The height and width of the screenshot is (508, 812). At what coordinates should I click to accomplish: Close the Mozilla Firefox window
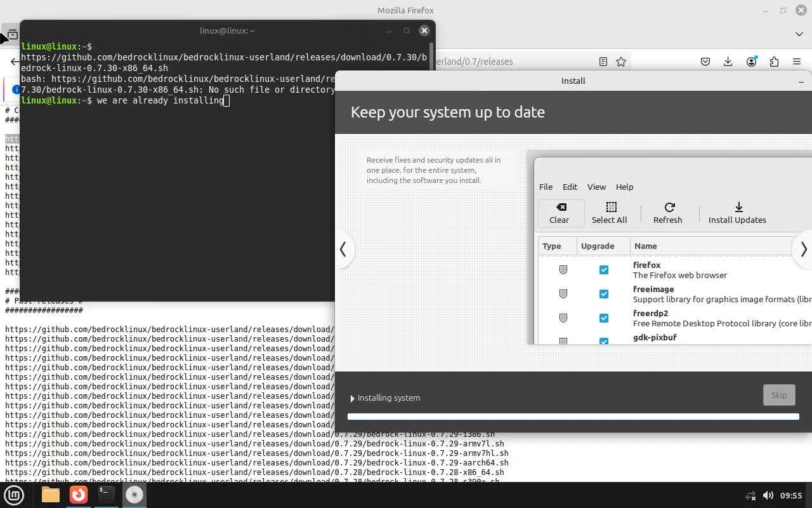coord(801,10)
